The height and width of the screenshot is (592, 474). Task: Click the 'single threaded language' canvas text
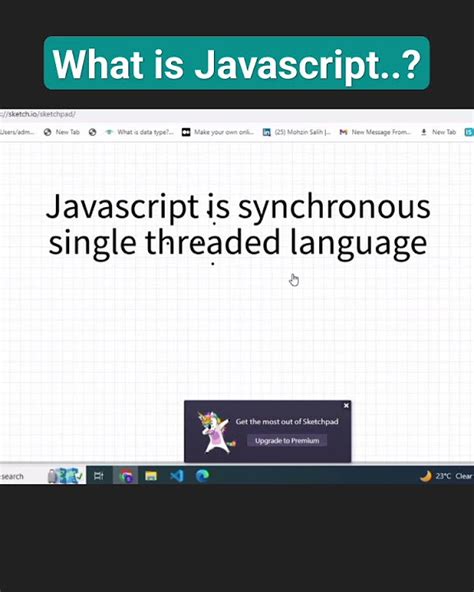[238, 244]
